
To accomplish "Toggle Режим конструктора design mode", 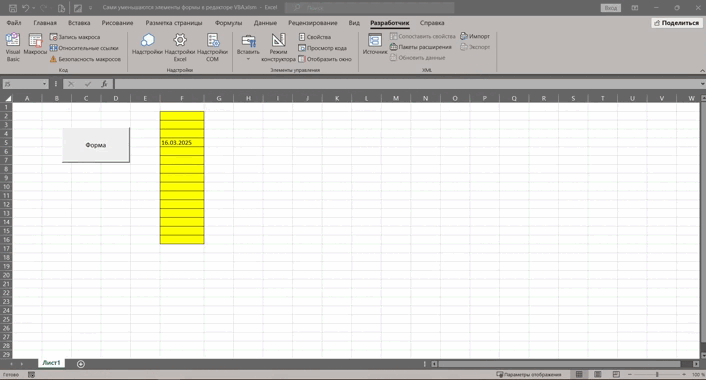I will coord(278,47).
